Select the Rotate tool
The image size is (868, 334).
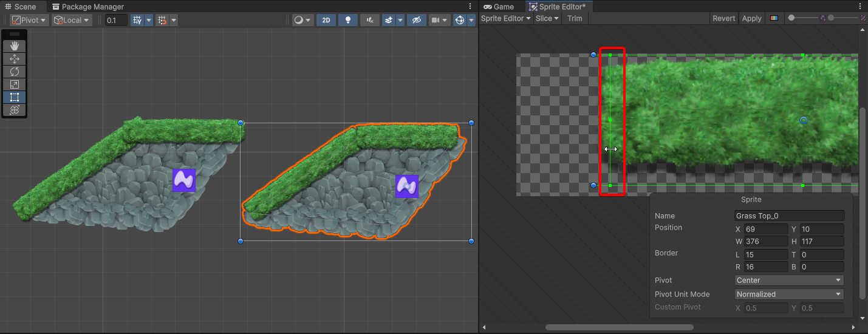click(15, 72)
